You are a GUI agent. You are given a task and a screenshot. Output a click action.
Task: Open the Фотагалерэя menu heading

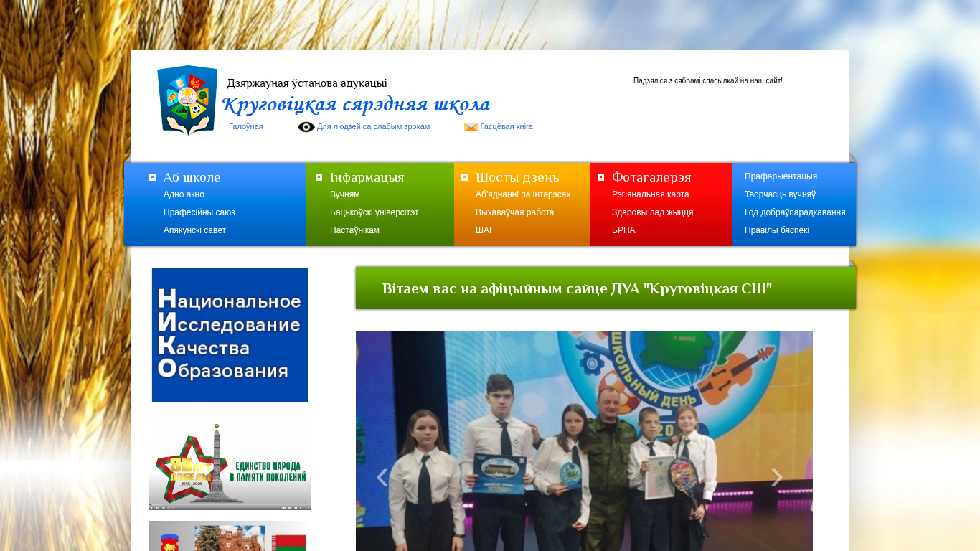(x=651, y=177)
